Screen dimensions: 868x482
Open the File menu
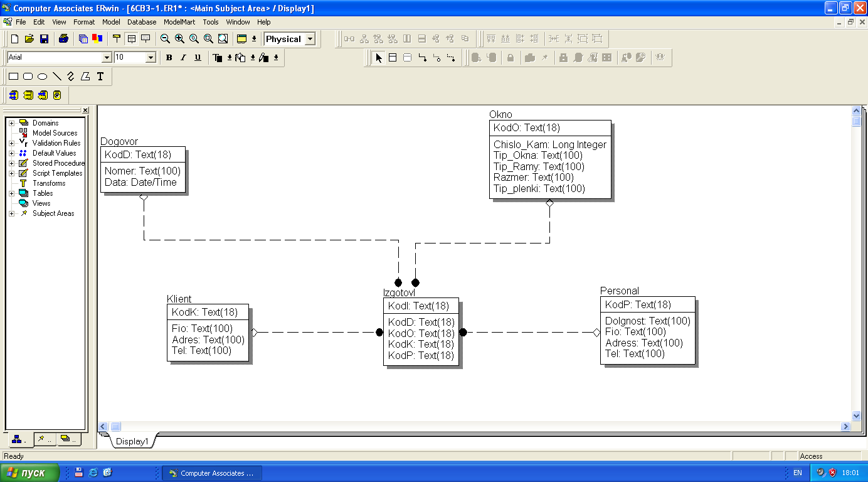click(21, 22)
